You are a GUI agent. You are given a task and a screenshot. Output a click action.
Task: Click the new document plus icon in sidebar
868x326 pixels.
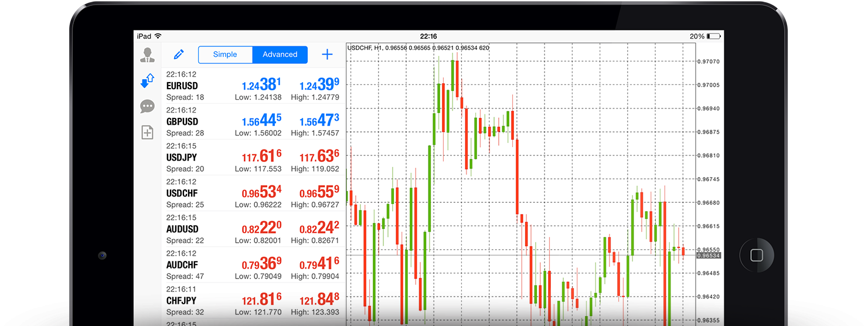tap(147, 133)
